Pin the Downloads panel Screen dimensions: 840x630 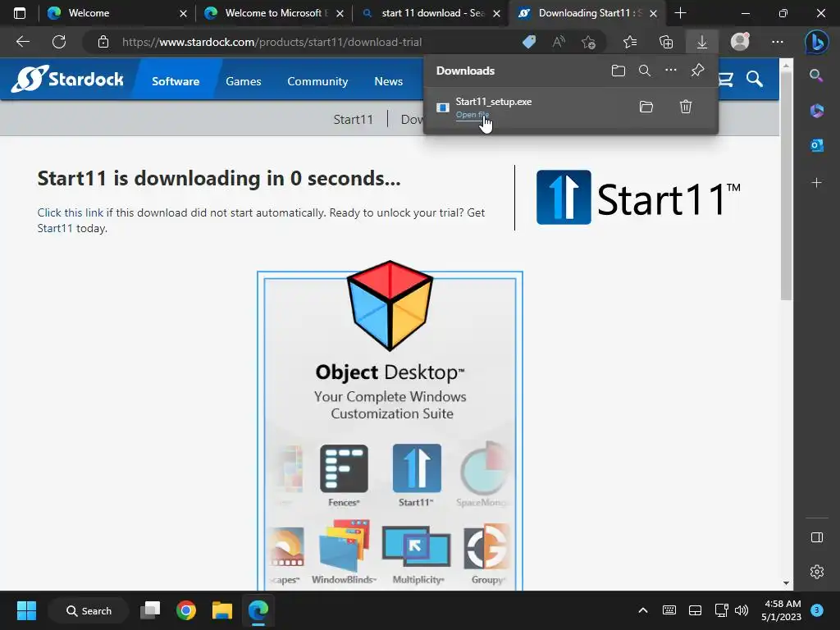coord(697,71)
